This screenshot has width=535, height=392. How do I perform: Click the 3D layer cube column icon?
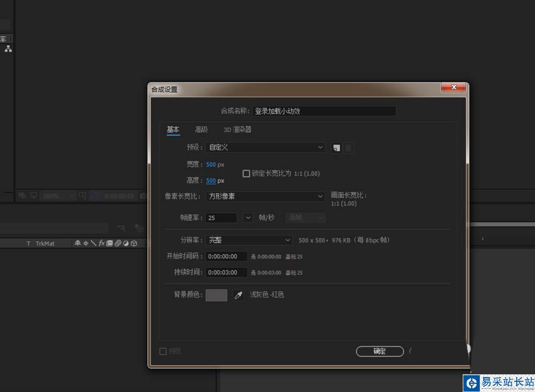click(x=134, y=243)
